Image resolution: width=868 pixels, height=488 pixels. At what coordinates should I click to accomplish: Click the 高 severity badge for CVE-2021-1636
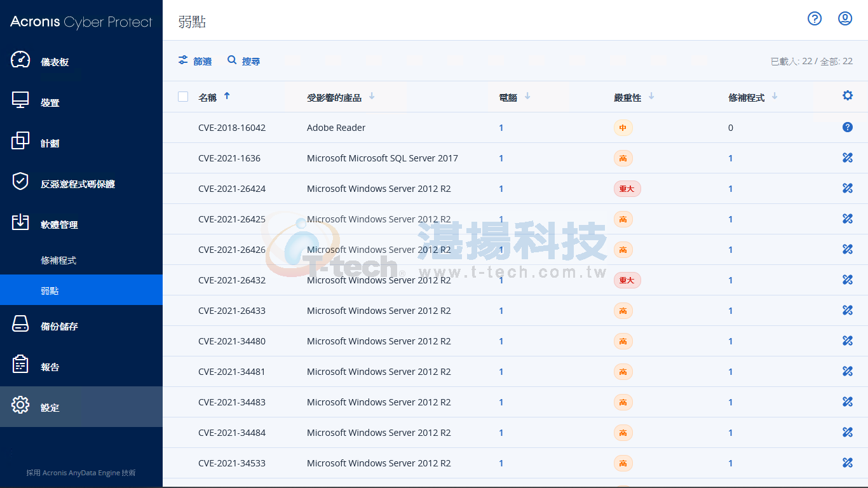click(623, 158)
